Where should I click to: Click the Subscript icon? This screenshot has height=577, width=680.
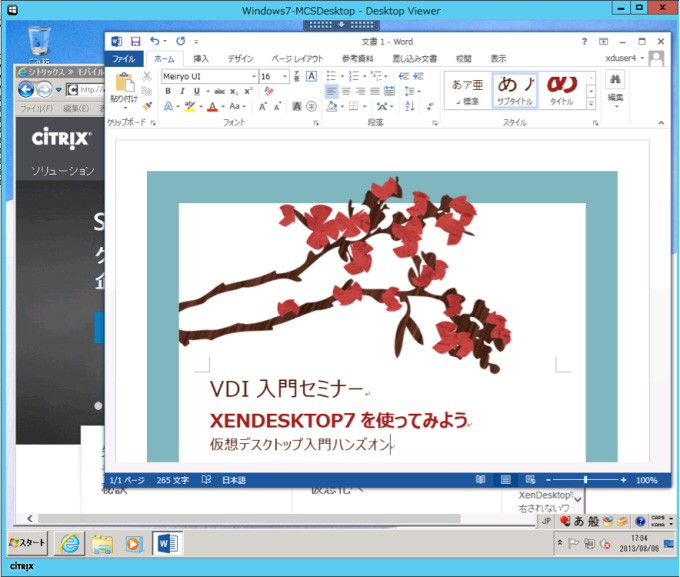coord(234,92)
